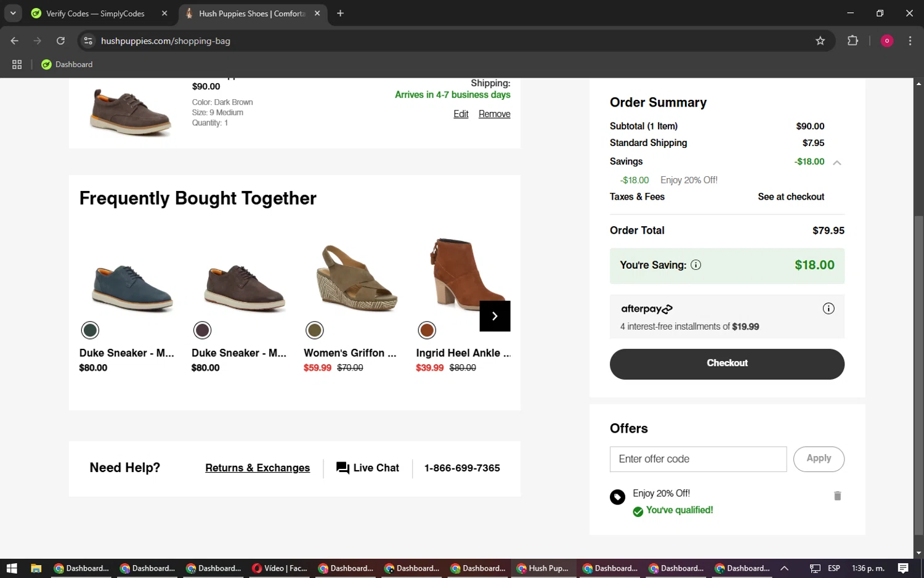Collapse the Savings breakdown chevron
This screenshot has width=924, height=578.
837,163
